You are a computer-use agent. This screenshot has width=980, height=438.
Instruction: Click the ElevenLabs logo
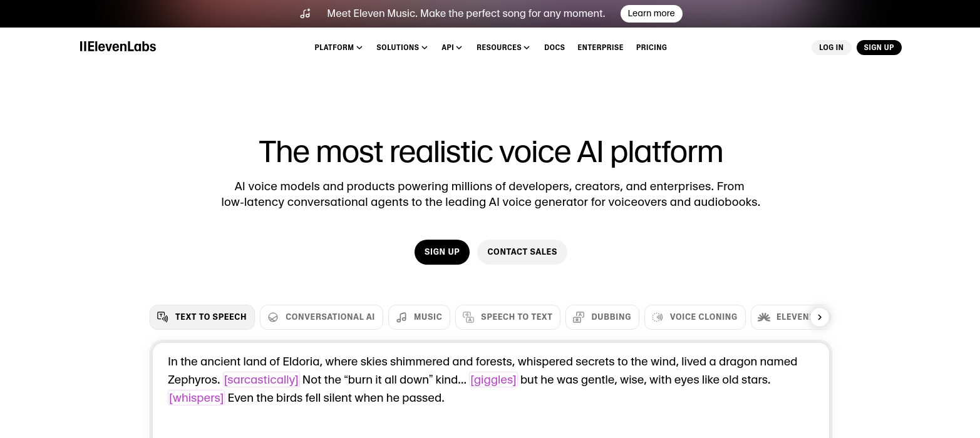[x=118, y=47]
